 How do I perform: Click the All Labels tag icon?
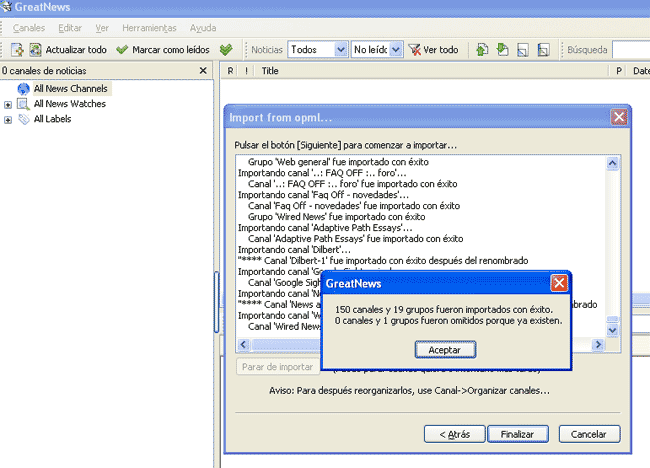(24, 119)
